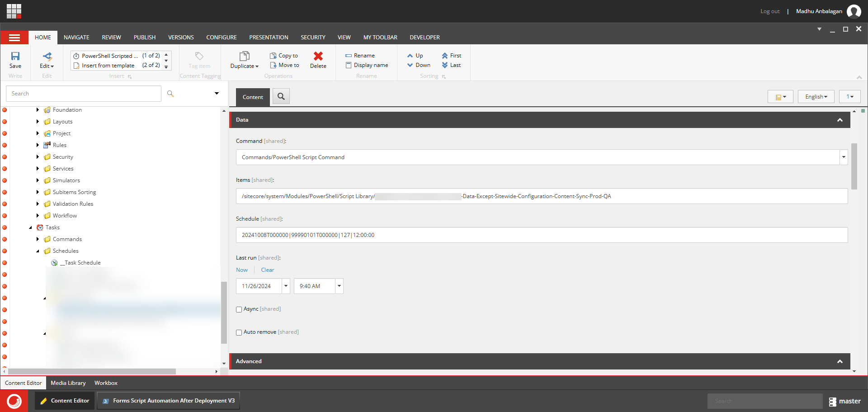Open the PUBLISH ribbon tab
This screenshot has width=868, height=412.
(x=144, y=38)
